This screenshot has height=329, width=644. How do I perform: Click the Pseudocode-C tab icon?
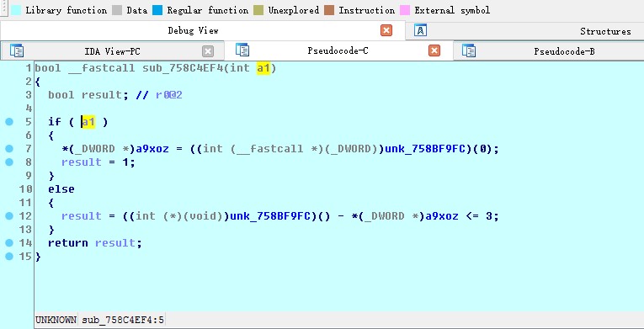point(242,50)
